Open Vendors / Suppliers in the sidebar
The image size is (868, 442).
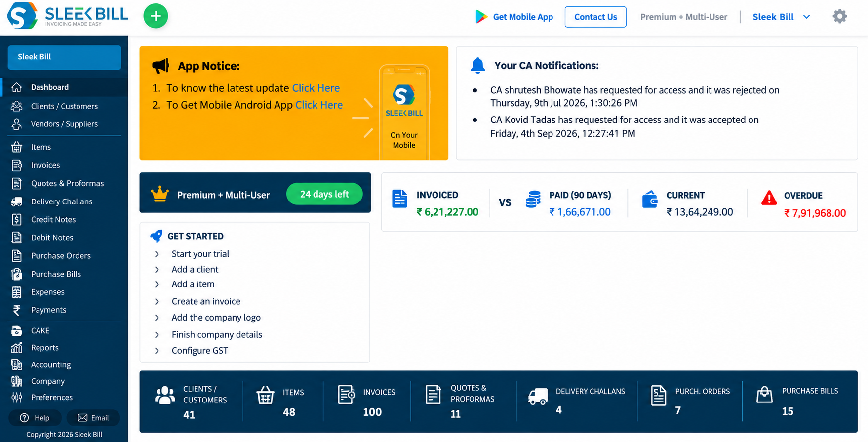[x=64, y=124]
